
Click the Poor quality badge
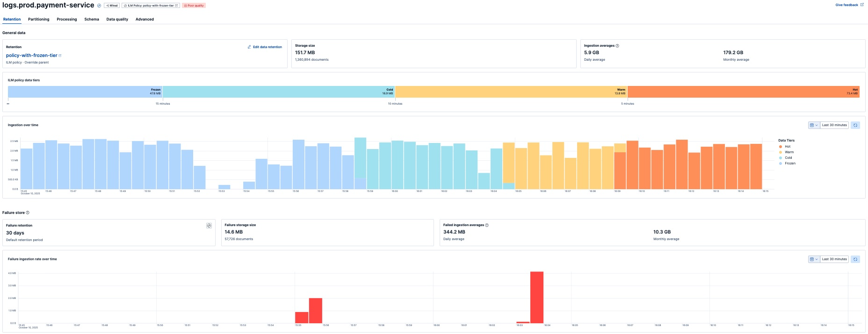click(x=194, y=6)
